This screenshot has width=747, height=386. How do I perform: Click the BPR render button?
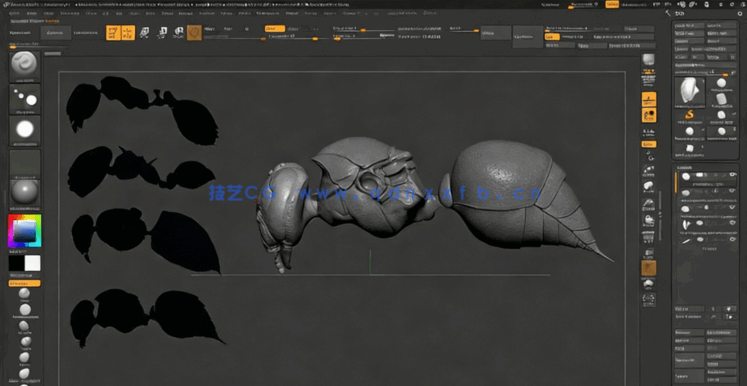pyautogui.click(x=648, y=60)
